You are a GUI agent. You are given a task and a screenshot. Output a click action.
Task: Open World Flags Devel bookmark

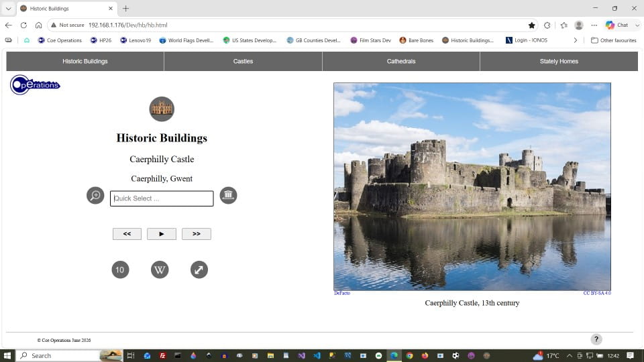click(186, 40)
